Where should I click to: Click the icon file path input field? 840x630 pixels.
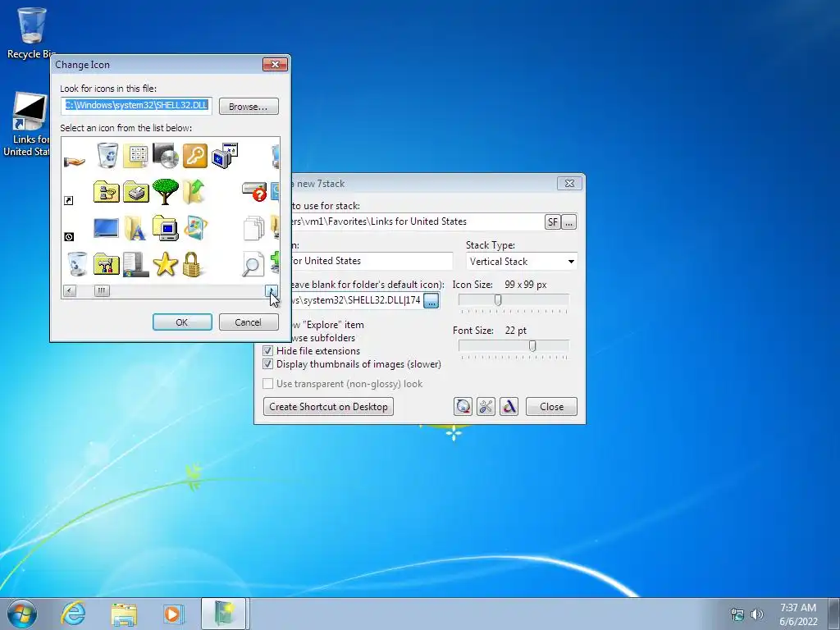click(137, 106)
